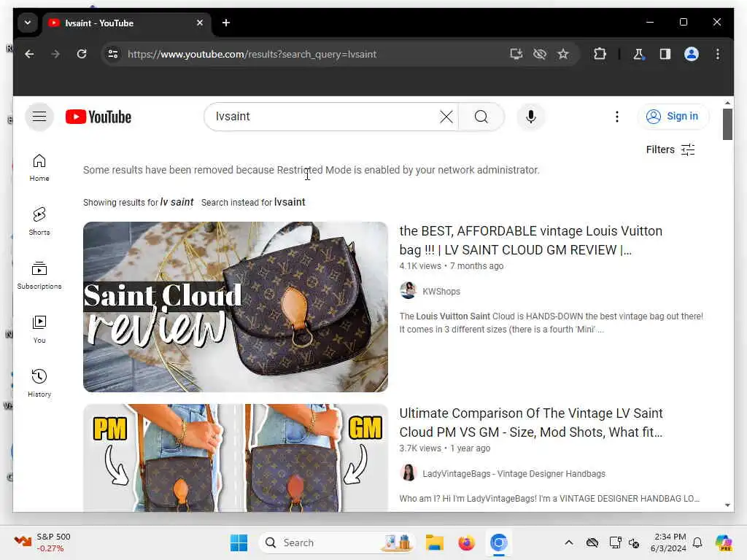Open Subscriptions from the sidebar
Screen dimensions: 747x560
(39, 275)
